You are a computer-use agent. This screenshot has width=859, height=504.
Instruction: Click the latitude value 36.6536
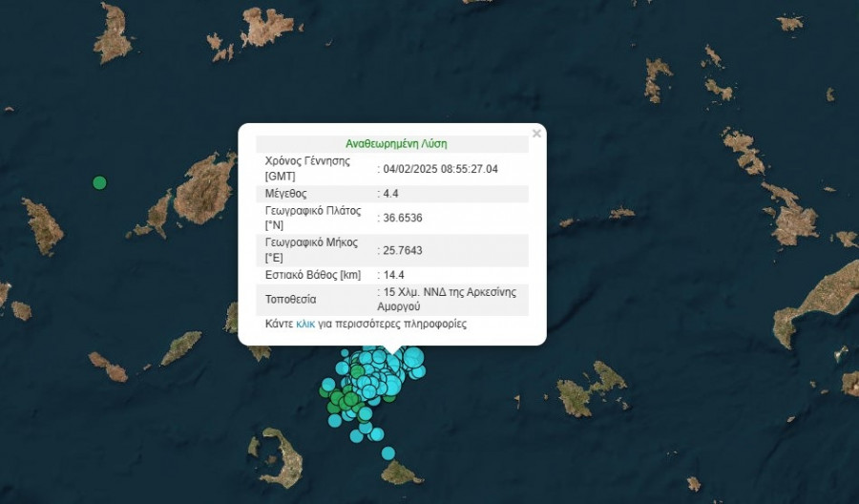[x=402, y=218]
